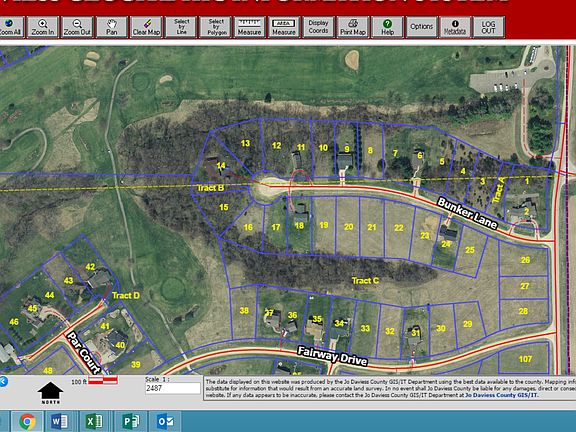Open the Options button
This screenshot has width=576, height=432.
pos(421,27)
